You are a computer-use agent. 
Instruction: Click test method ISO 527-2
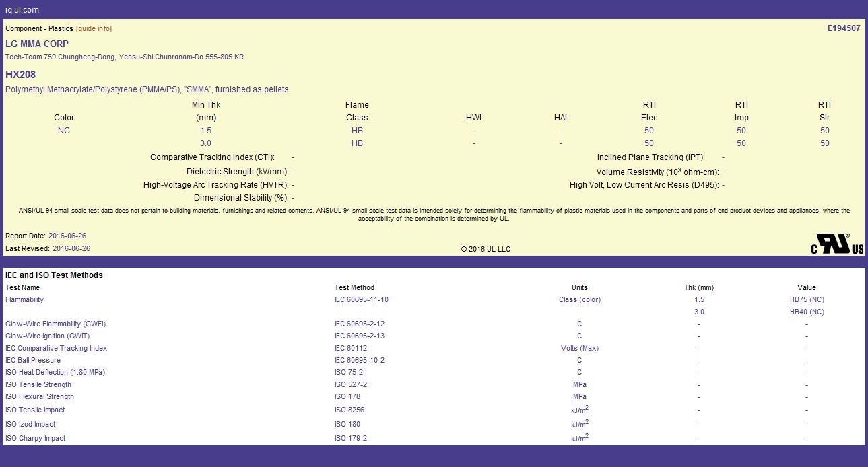[x=351, y=384]
